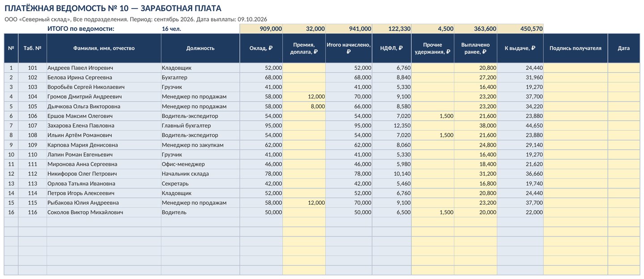
Task: Select the position cell 'Секретарь'
Action: (200, 183)
